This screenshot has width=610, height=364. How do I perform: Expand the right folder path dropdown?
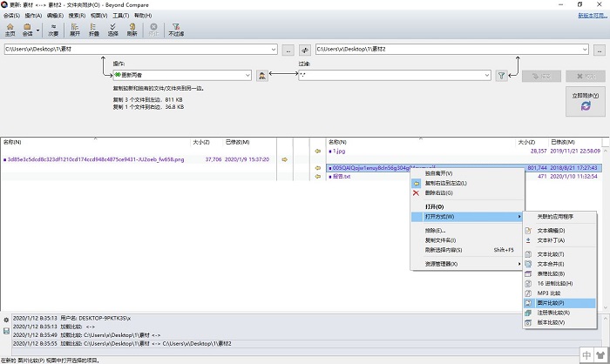coord(584,51)
